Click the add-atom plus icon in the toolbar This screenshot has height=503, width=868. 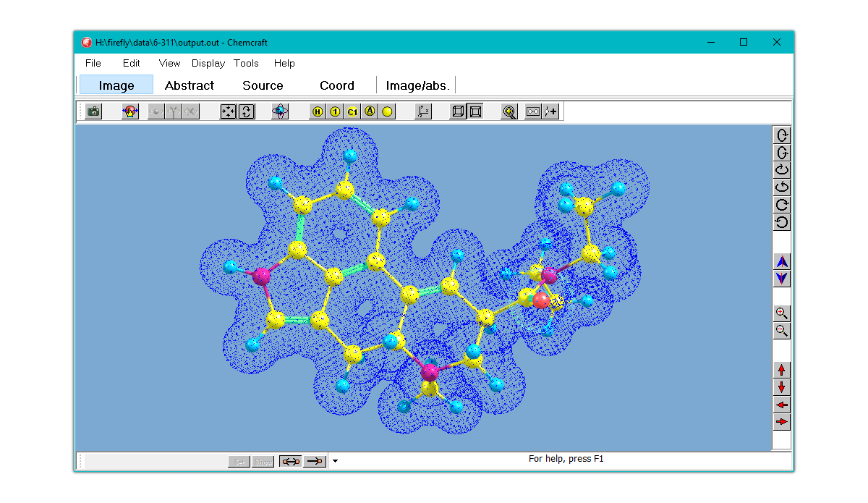550,111
